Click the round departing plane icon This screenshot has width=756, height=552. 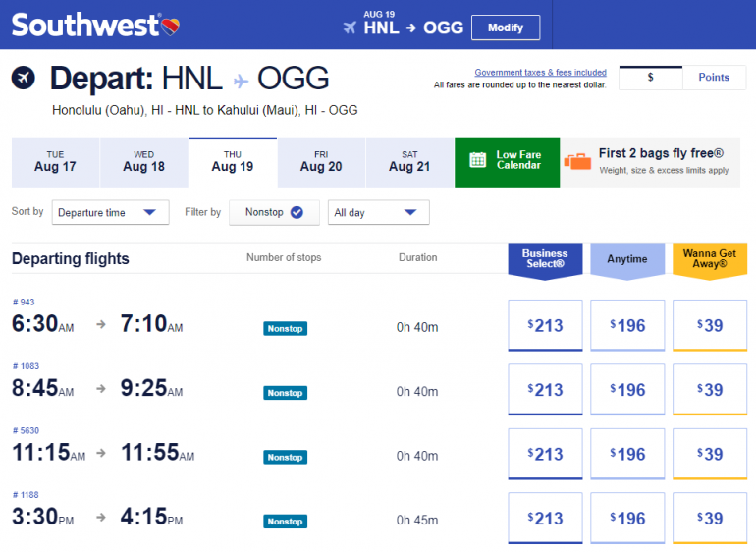(24, 78)
